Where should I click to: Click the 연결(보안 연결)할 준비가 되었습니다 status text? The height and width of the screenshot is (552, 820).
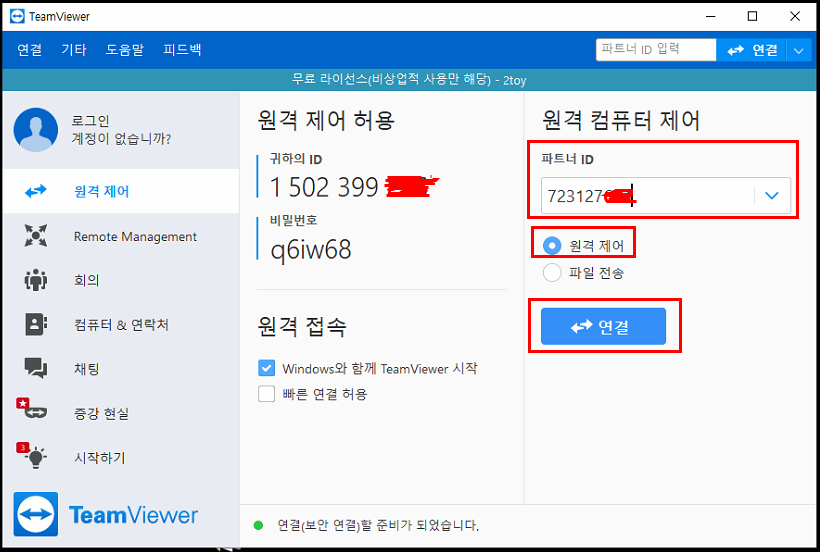378,525
